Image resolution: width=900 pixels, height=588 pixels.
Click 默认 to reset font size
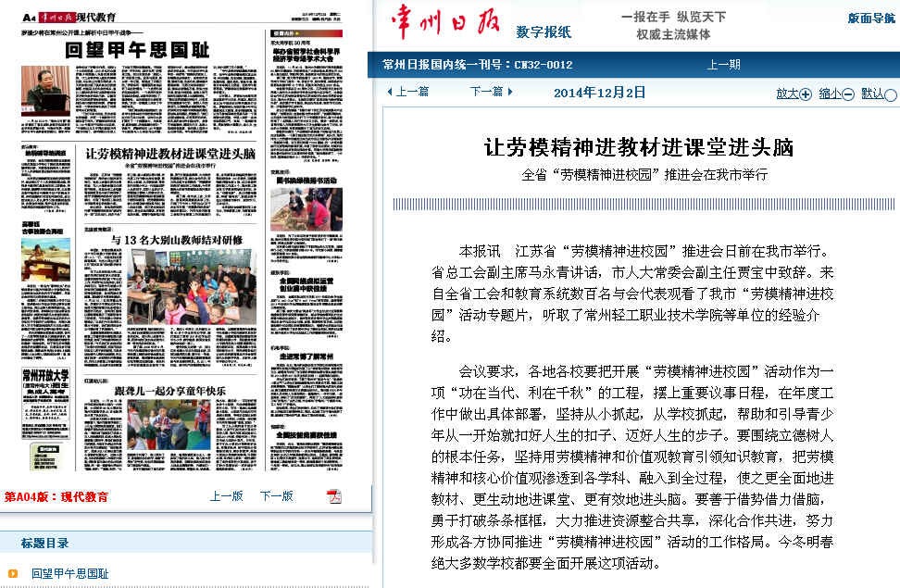click(872, 93)
